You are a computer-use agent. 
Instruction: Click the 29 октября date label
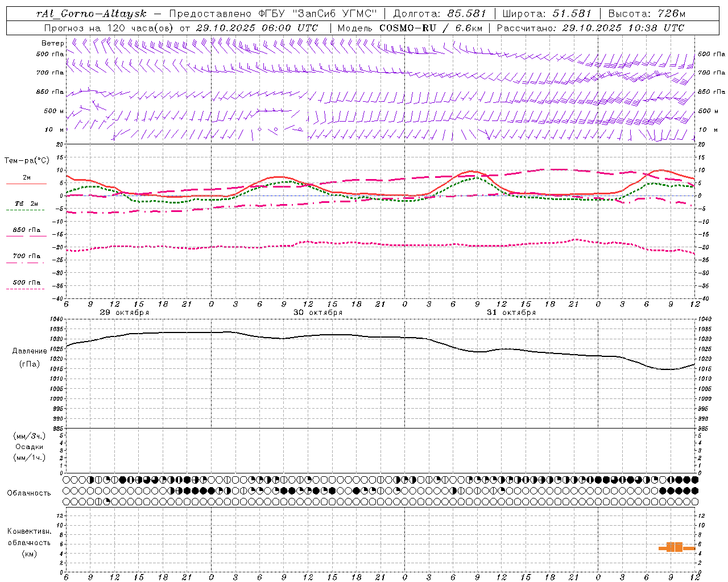click(x=125, y=313)
